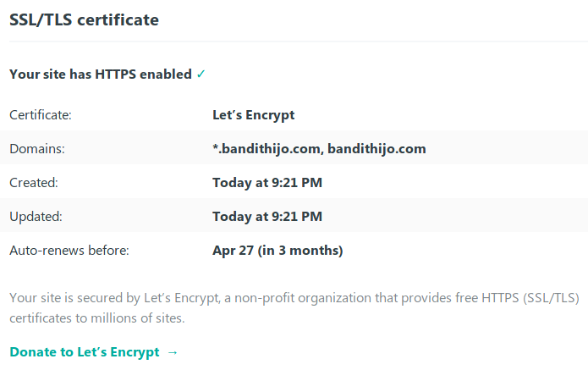Click the arrow beside Donate to Let's Encrypt

coord(173,352)
